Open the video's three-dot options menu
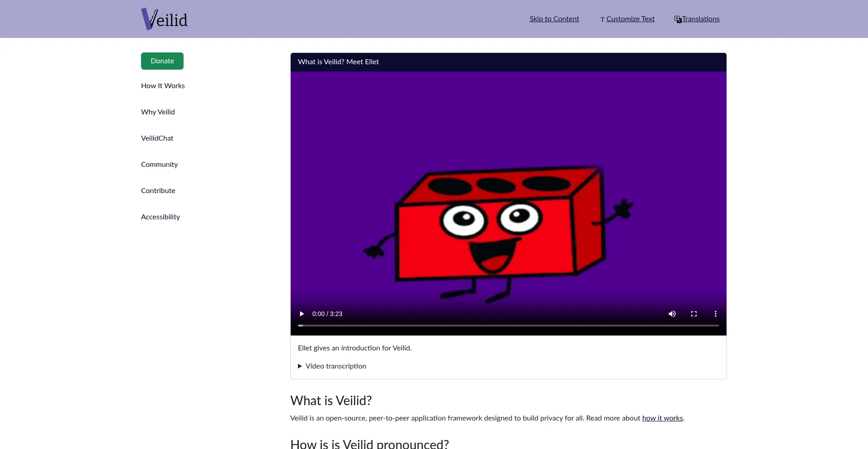The height and width of the screenshot is (449, 868). click(715, 313)
